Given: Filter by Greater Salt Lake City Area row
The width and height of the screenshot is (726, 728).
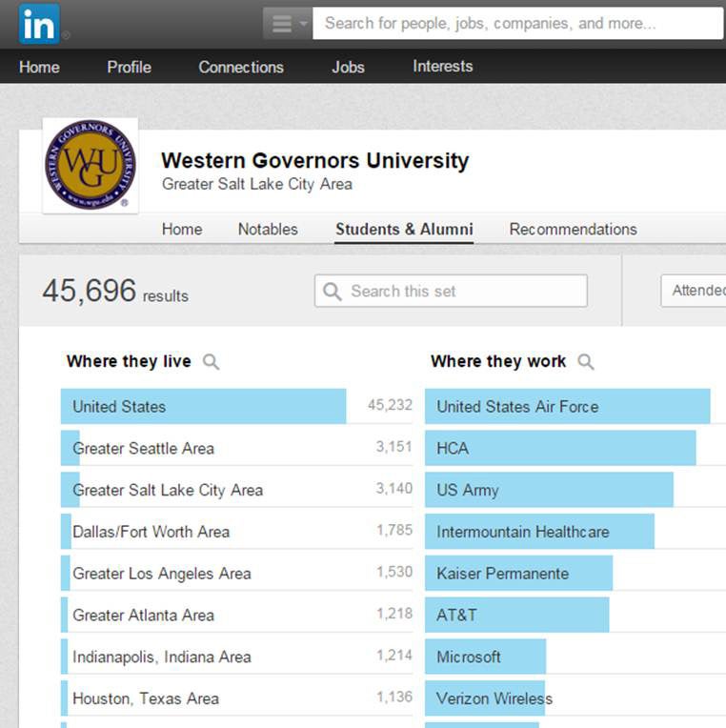Looking at the screenshot, I should click(236, 490).
